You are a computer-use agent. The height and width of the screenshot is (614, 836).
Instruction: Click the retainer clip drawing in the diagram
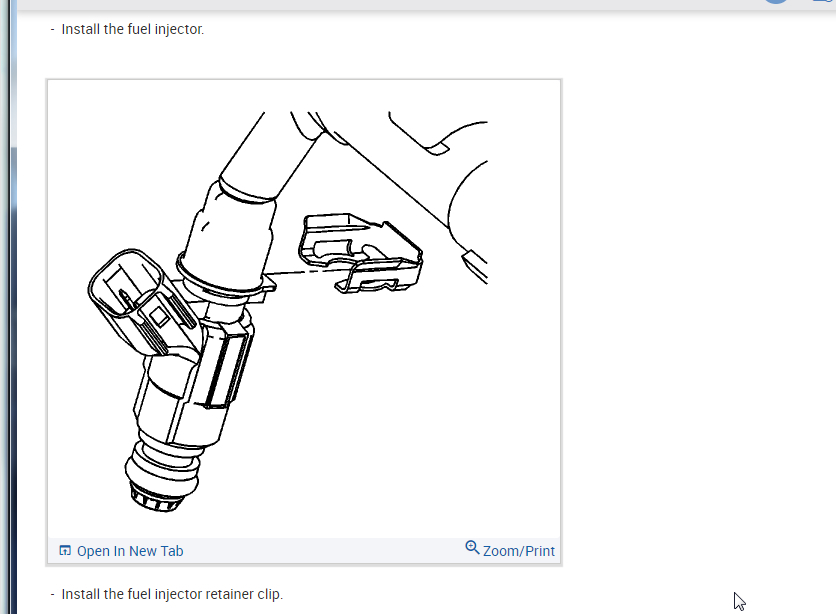tap(360, 253)
